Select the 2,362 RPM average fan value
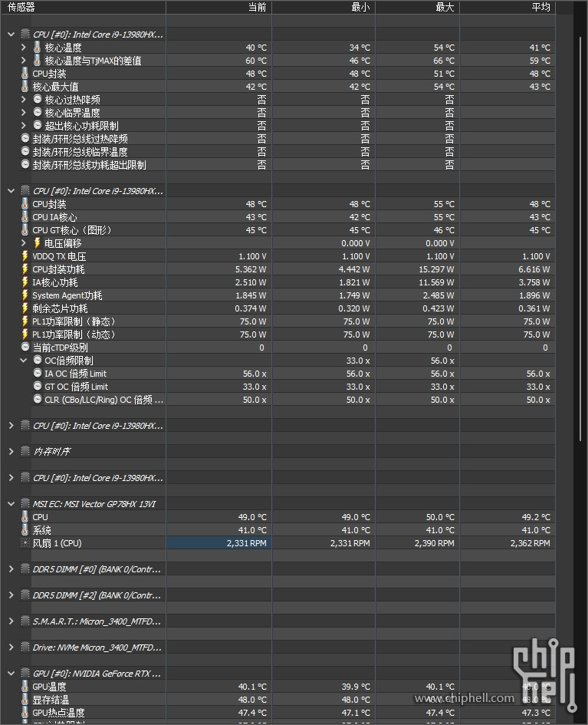 click(x=531, y=543)
